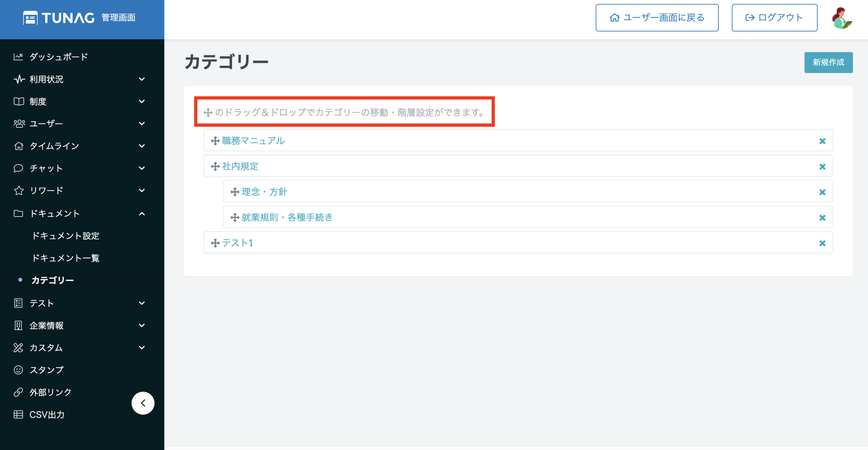The width and height of the screenshot is (868, 450).
Task: Delete the 社内規定 category
Action: pyautogui.click(x=823, y=167)
